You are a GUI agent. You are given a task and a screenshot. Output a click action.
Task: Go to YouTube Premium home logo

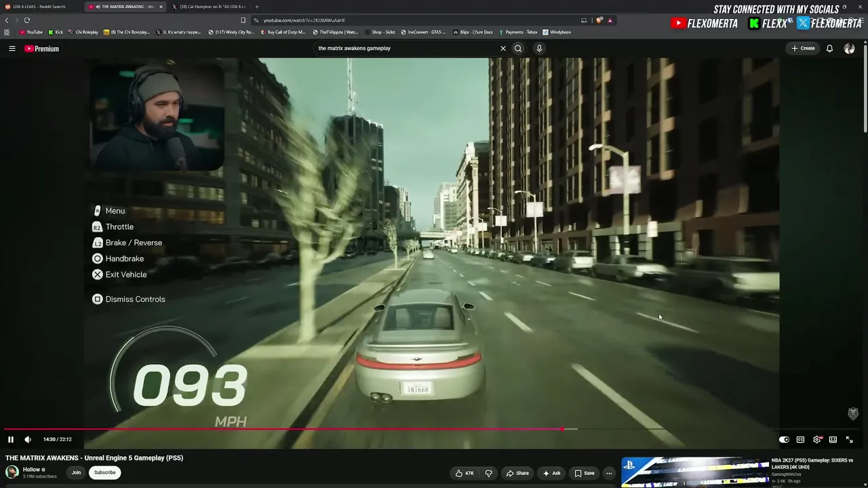[x=41, y=49]
